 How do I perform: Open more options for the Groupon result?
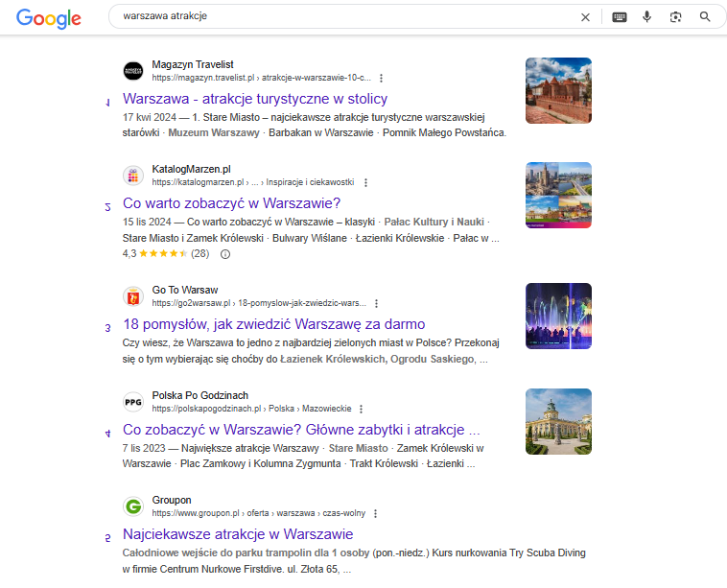pyautogui.click(x=376, y=513)
